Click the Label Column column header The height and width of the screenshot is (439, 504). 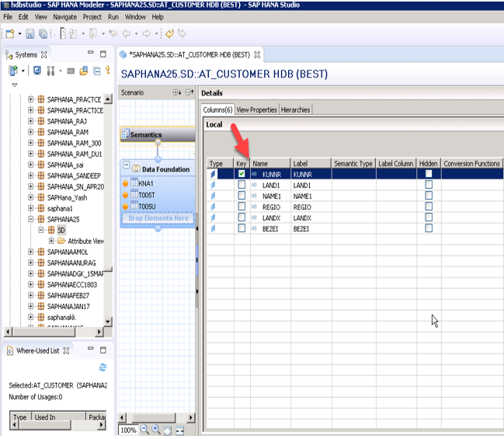396,163
